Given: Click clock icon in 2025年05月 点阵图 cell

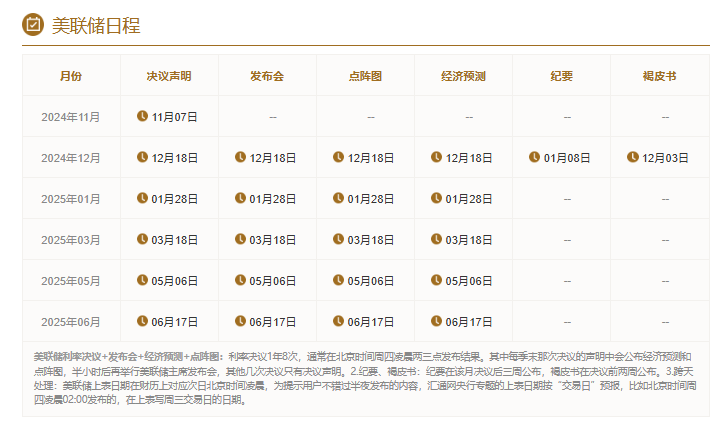Looking at the screenshot, I should point(338,280).
